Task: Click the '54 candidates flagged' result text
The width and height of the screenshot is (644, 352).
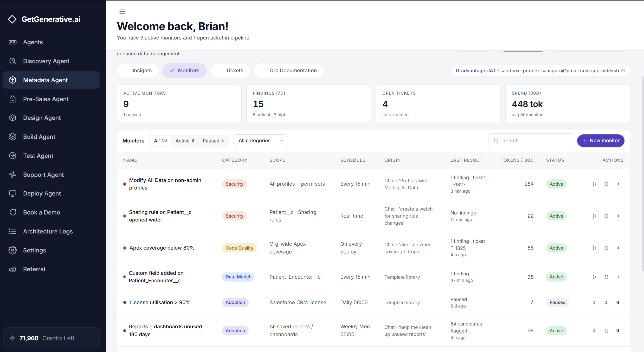Action: (x=466, y=327)
